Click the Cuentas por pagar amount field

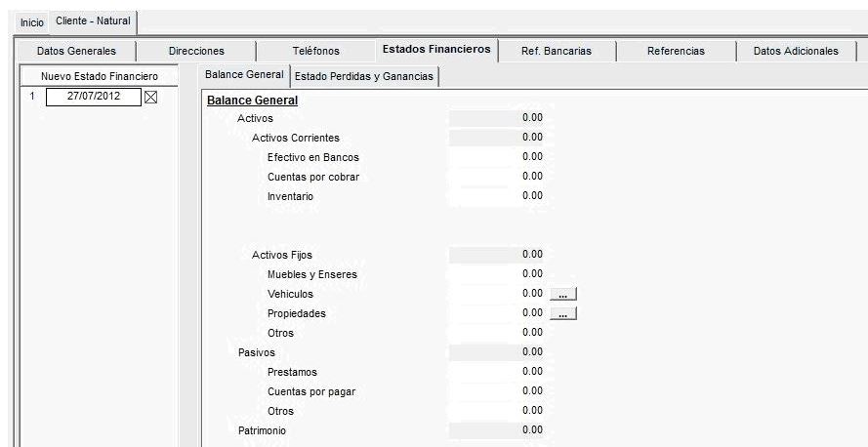click(497, 391)
